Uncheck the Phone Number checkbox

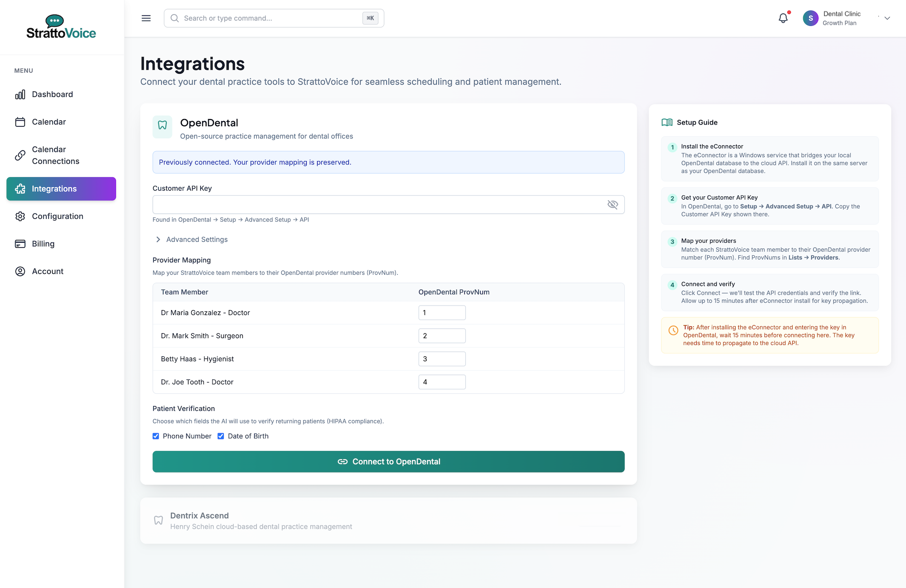pyautogui.click(x=156, y=436)
